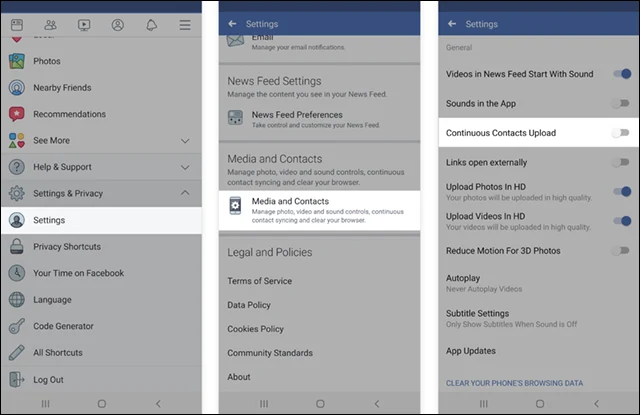Click the Language globe icon
This screenshot has width=640, height=415.
click(17, 300)
